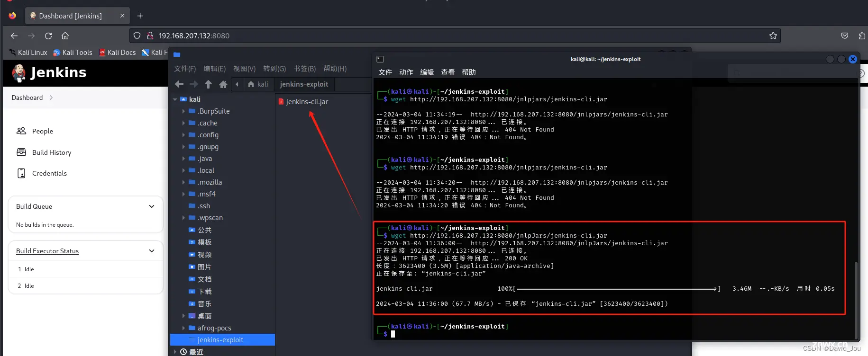This screenshot has height=356, width=868.
Task: Open the 转到(G) file manager menu
Action: [x=274, y=69]
